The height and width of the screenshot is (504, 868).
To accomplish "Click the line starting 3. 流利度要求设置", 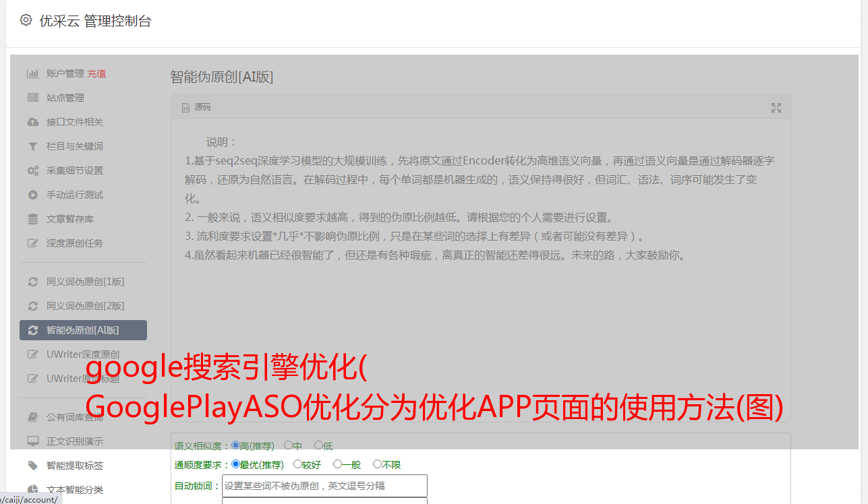I will coord(416,237).
